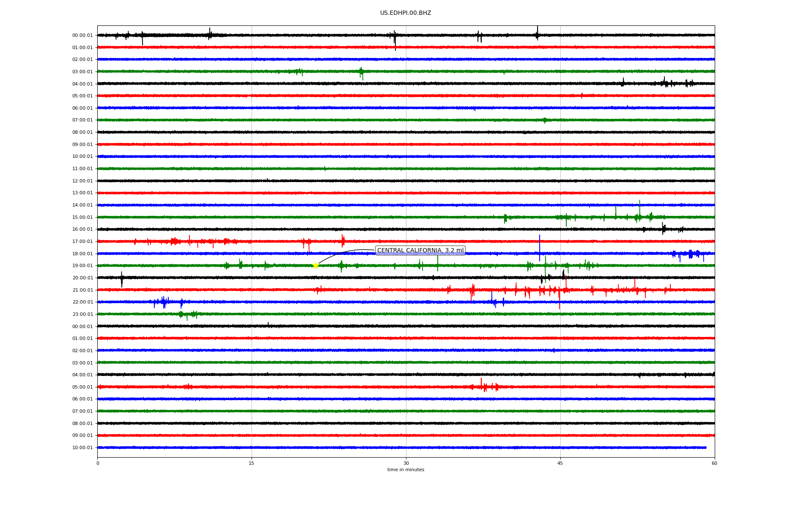Click the plot title US.EDHPI.00.BHZ
Viewport: 812px width, 508px height.
point(406,13)
